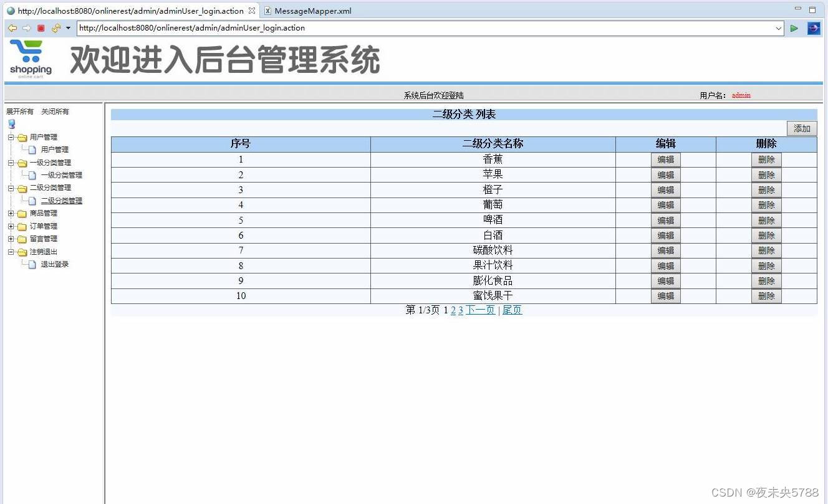The width and height of the screenshot is (828, 504).
Task: Click 删除 button for 果汁饮料 row
Action: (766, 266)
